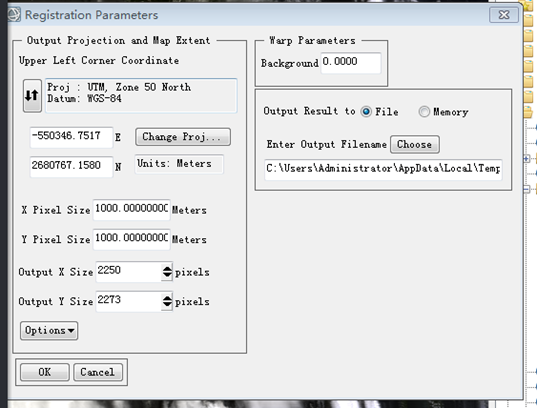Screen dimensions: 537x408
Task: Open the Options dropdown menu
Action: 49,331
